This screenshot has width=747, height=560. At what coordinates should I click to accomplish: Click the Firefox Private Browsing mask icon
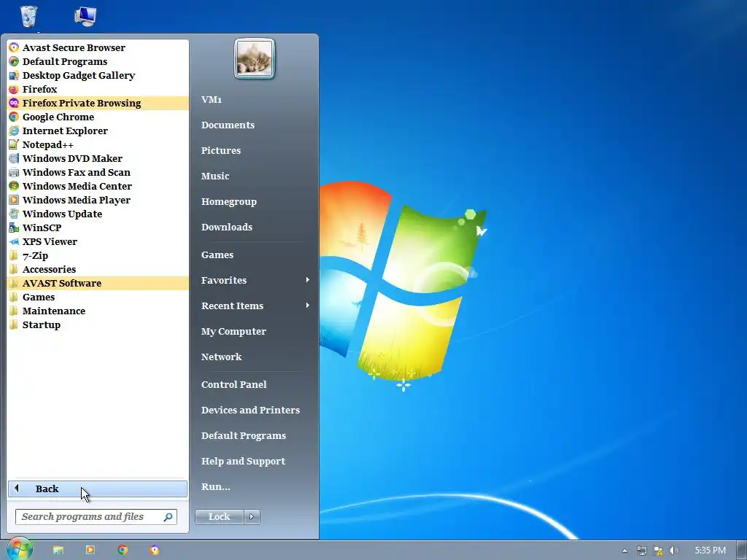pos(14,103)
